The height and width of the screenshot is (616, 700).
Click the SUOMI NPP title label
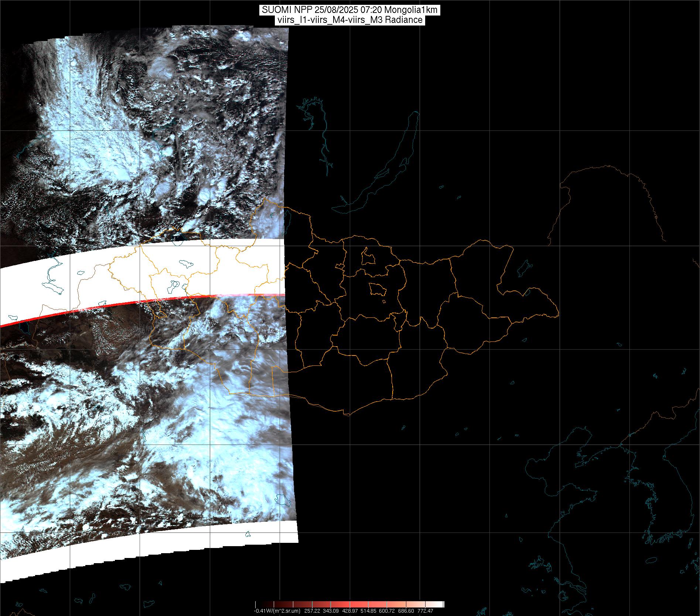click(x=349, y=10)
